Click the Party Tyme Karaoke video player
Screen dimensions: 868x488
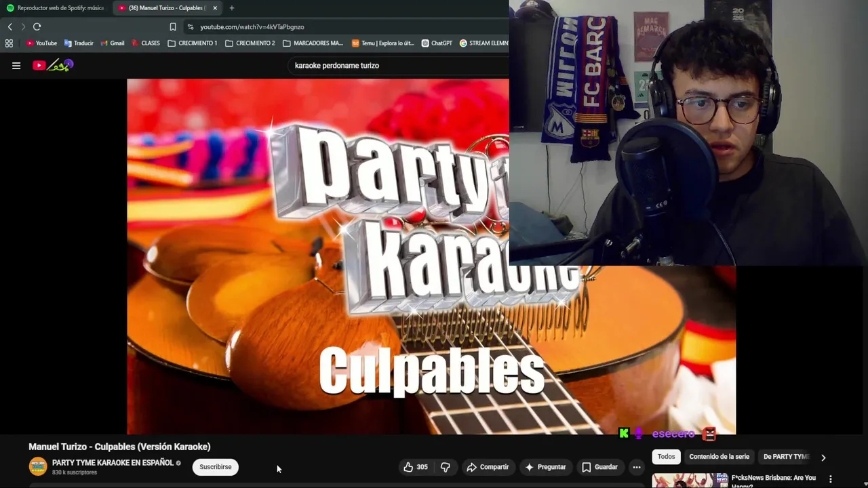click(431, 256)
